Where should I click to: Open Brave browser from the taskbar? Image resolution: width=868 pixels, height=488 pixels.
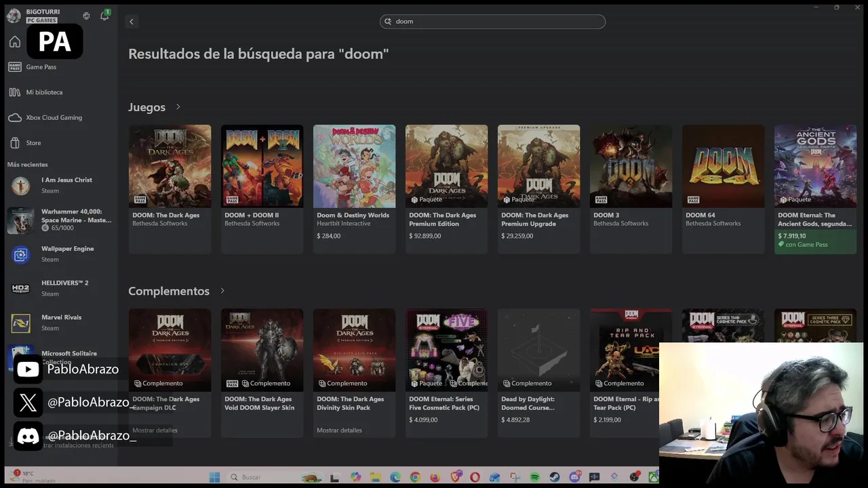click(456, 476)
